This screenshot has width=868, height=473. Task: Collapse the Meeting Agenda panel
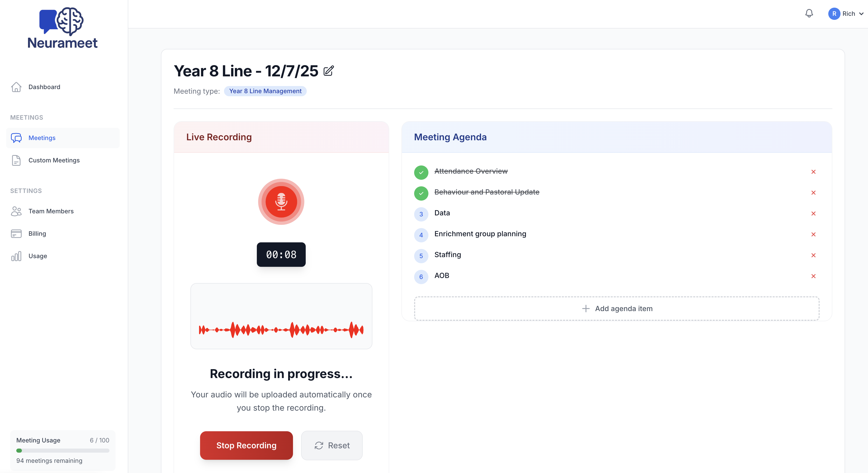click(x=450, y=137)
